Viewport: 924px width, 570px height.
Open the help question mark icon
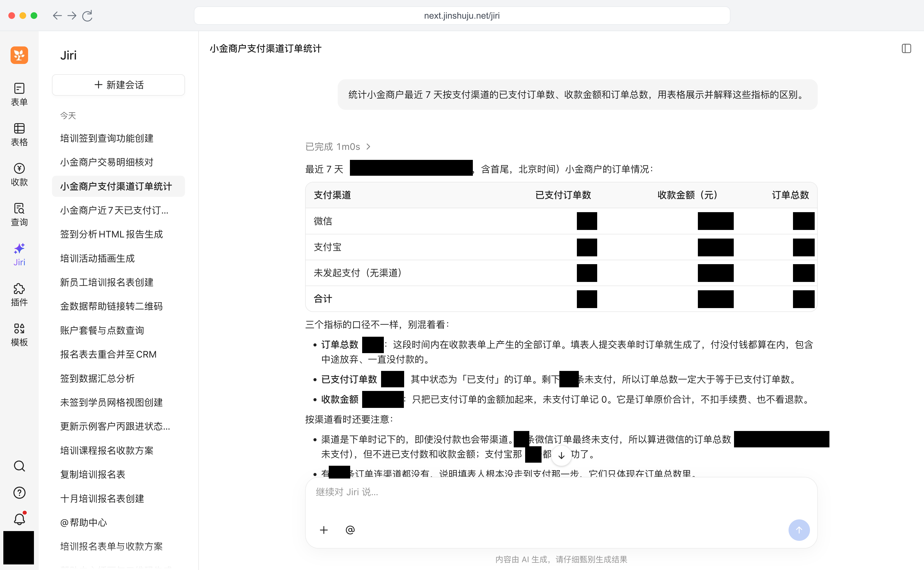coord(19,492)
